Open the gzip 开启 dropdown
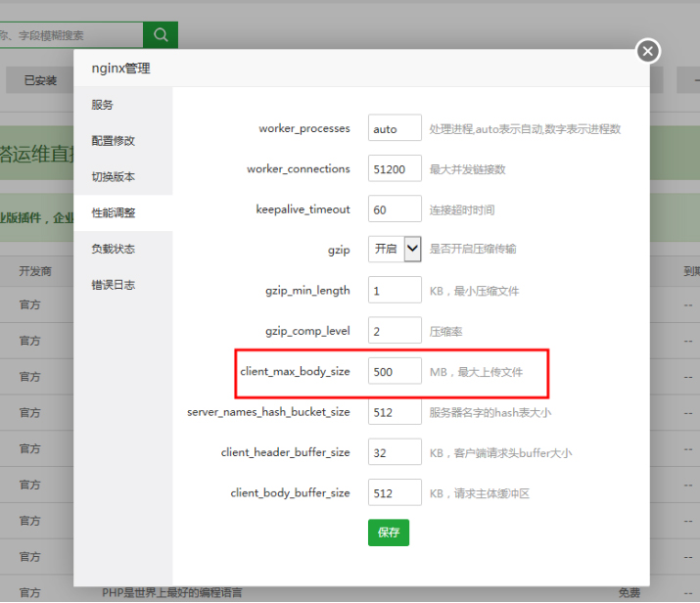The height and width of the screenshot is (603, 700). click(395, 250)
